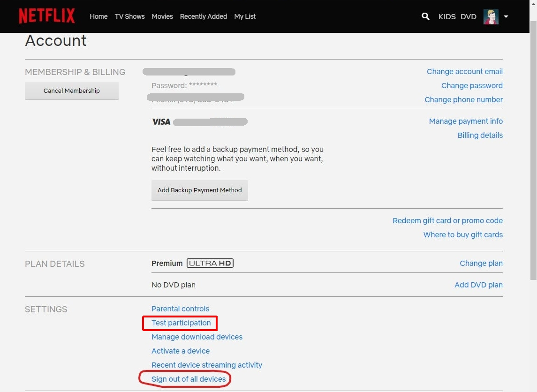Navigate to Movies in the top bar
Screen dimensions: 537x392
pos(162,16)
